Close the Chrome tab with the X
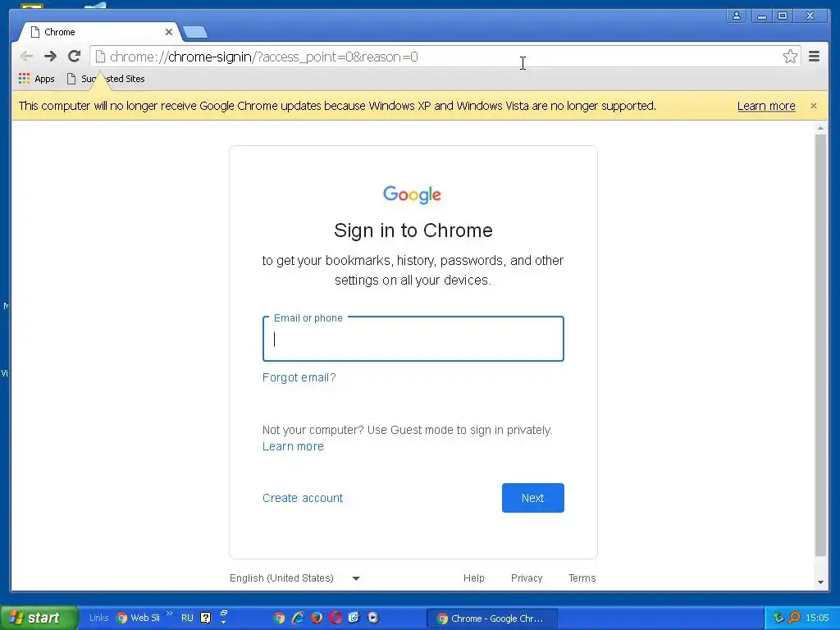Screen dimensions: 840x630 [x=169, y=32]
